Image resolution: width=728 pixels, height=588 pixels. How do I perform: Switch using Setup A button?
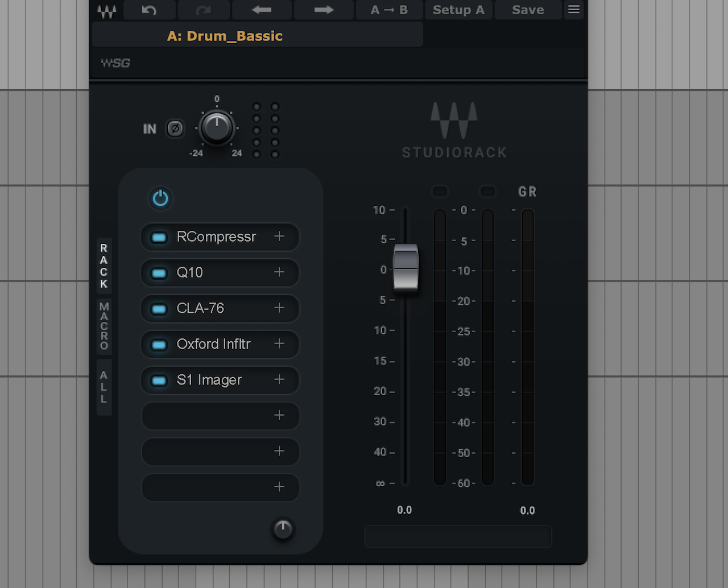(x=458, y=10)
